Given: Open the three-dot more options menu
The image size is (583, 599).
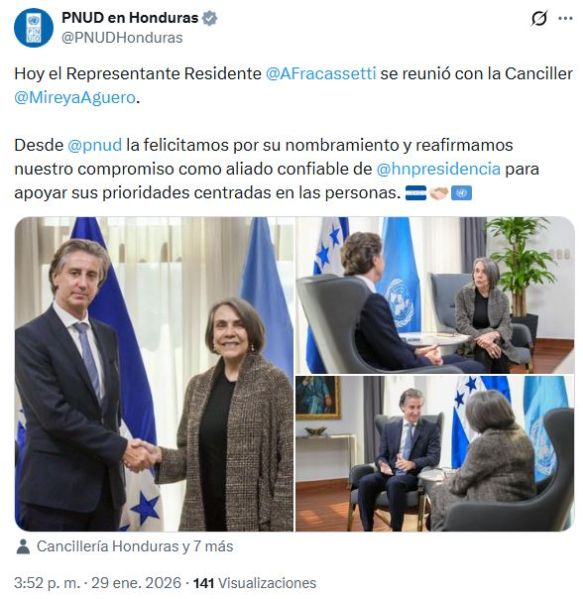Looking at the screenshot, I should [x=565, y=18].
